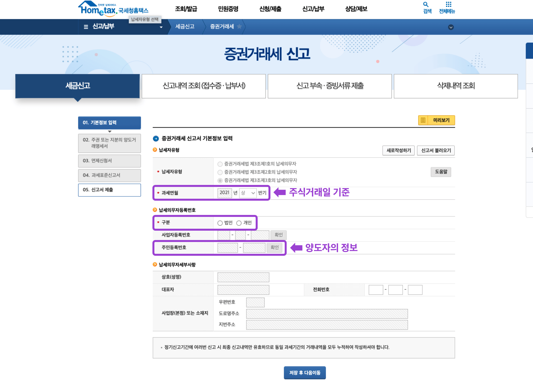The height and width of the screenshot is (392, 533).
Task: Click 확인 button for 주민등록번호
Action: coord(275,248)
